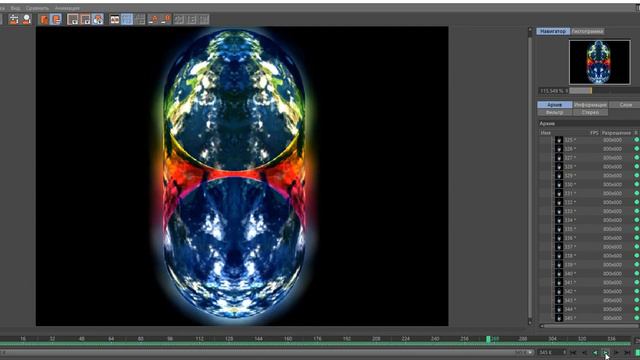Toggle green status dot for frame 343
Screen dimensions: 640x360
coord(637,300)
